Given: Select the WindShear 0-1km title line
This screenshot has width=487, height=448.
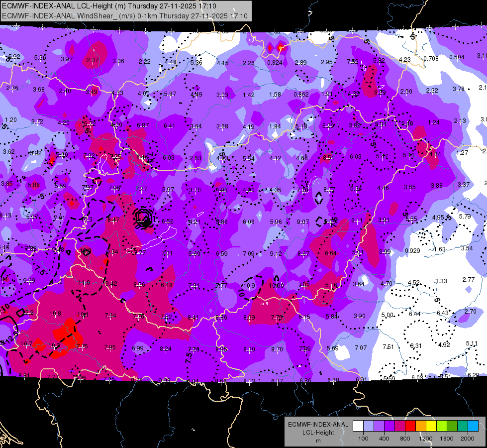Looking at the screenshot, I should point(125,16).
